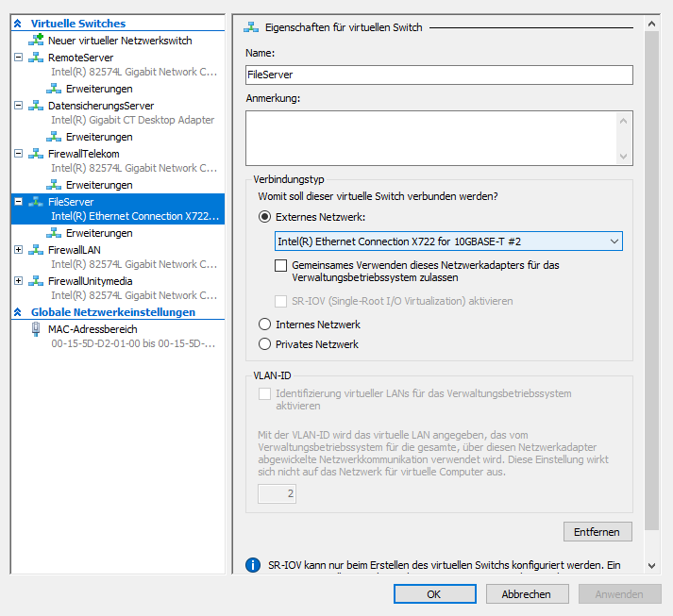Select the Privates Netzwerk radio button
The width and height of the screenshot is (673, 616).
point(265,344)
